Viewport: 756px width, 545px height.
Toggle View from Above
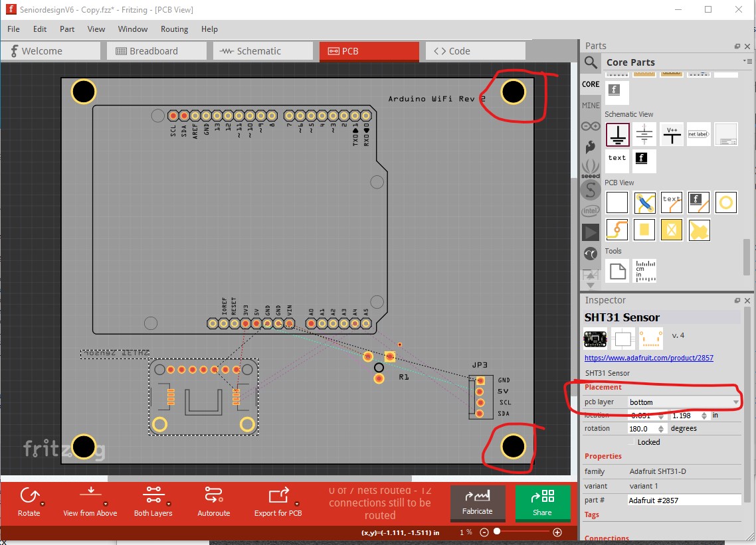tap(90, 502)
